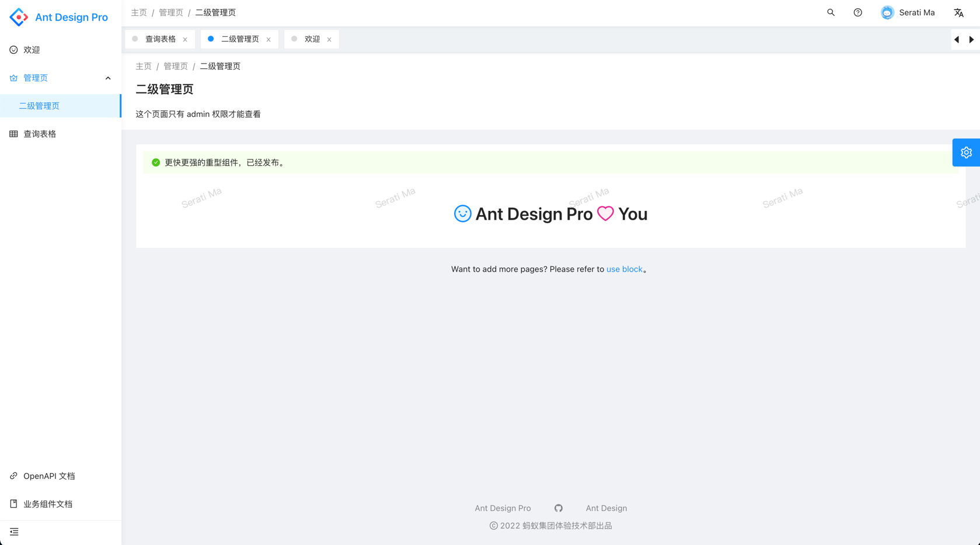
Task: Click the pink heart icon
Action: point(605,214)
